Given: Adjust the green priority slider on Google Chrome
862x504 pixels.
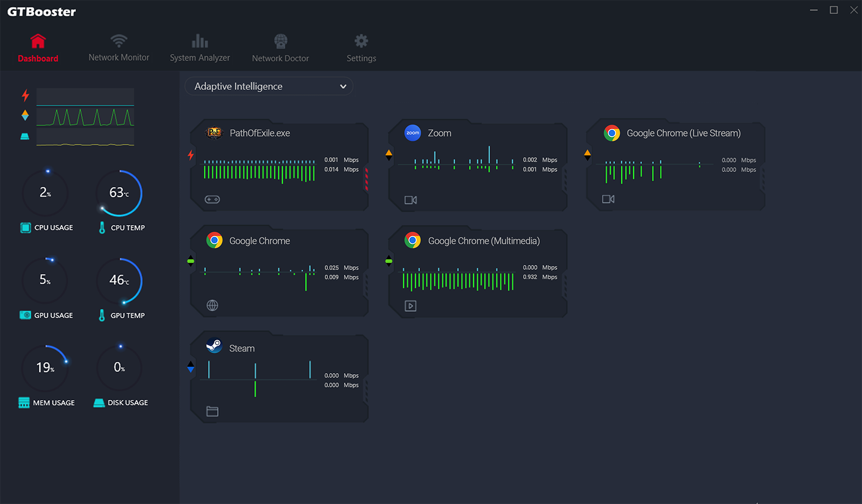Looking at the screenshot, I should click(191, 261).
